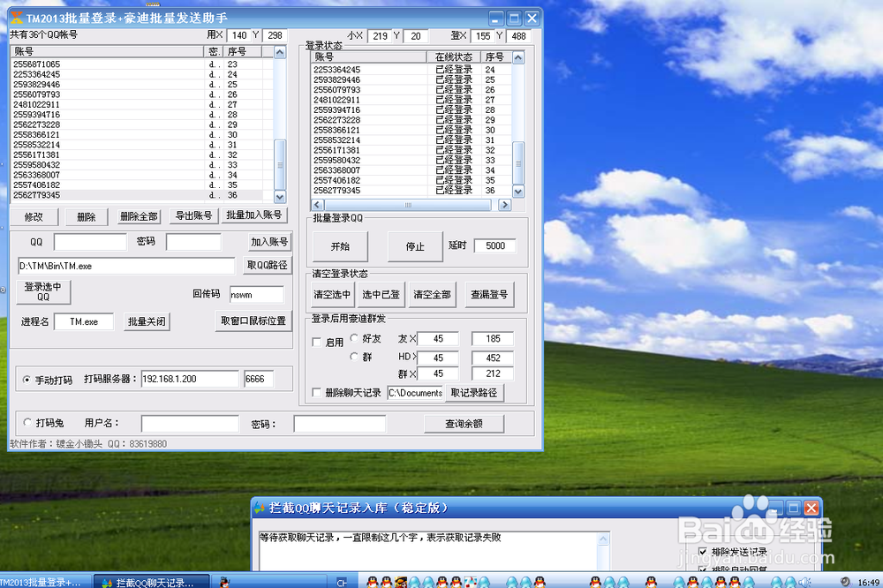Click the 导出账号 button
This screenshot has width=883, height=588.
coord(193,215)
